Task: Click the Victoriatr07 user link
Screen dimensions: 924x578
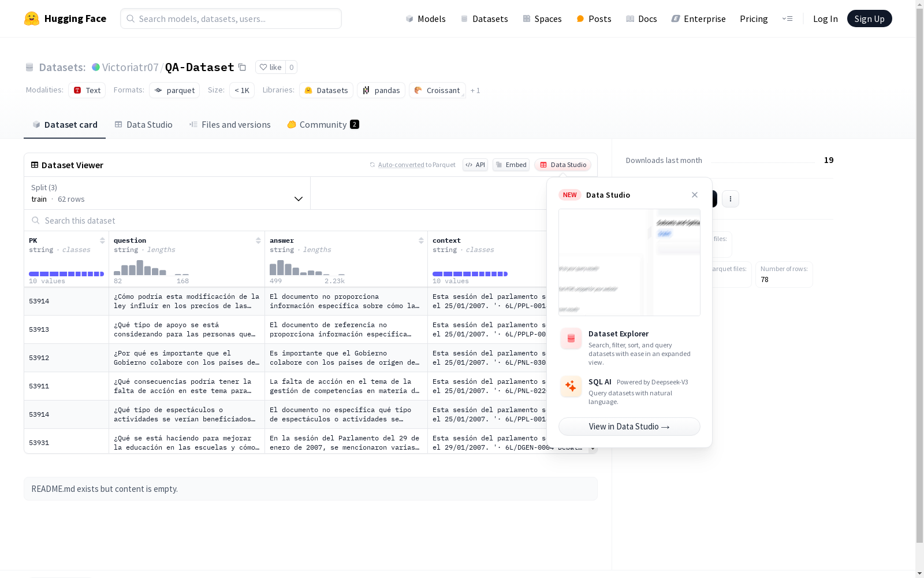Action: (130, 68)
